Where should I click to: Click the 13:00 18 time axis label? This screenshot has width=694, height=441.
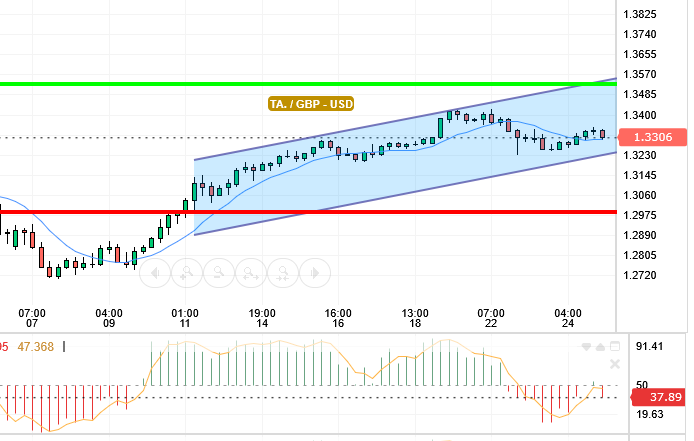point(415,318)
